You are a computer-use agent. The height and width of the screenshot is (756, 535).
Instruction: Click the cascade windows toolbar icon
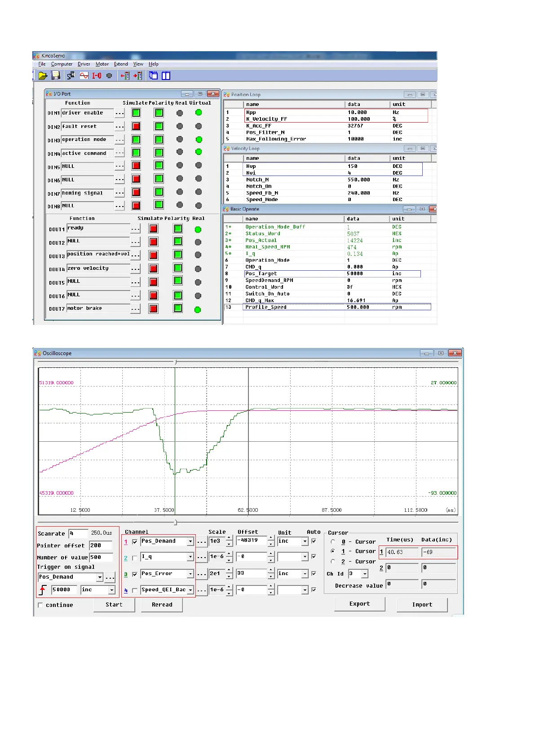click(154, 75)
